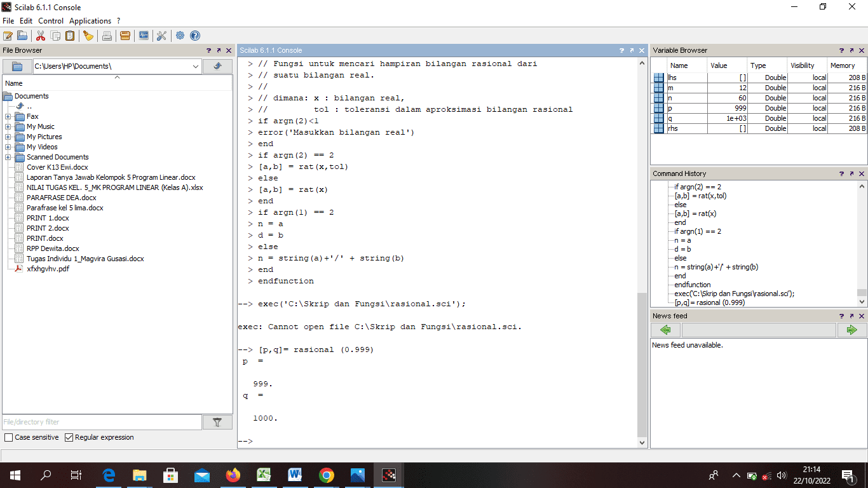This screenshot has width=868, height=488.
Task: Open Windows Start menu
Action: (x=15, y=475)
